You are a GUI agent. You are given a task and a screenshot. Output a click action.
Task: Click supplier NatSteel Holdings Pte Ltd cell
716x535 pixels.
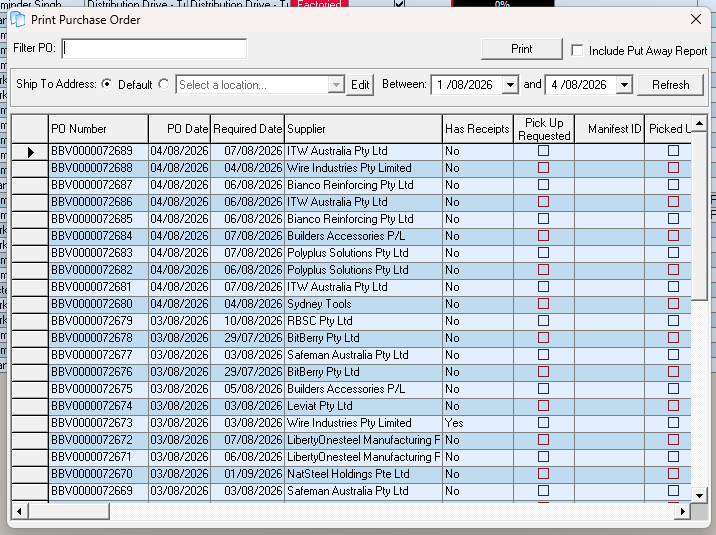point(363,474)
